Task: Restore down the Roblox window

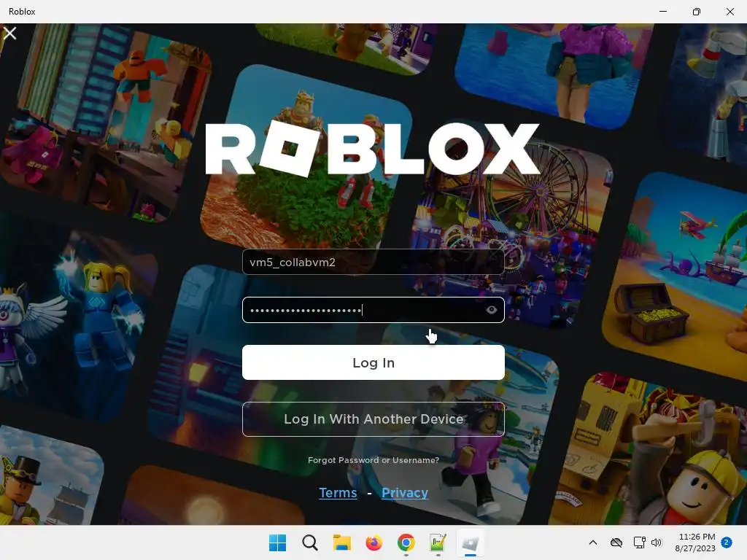Action: pyautogui.click(x=696, y=12)
